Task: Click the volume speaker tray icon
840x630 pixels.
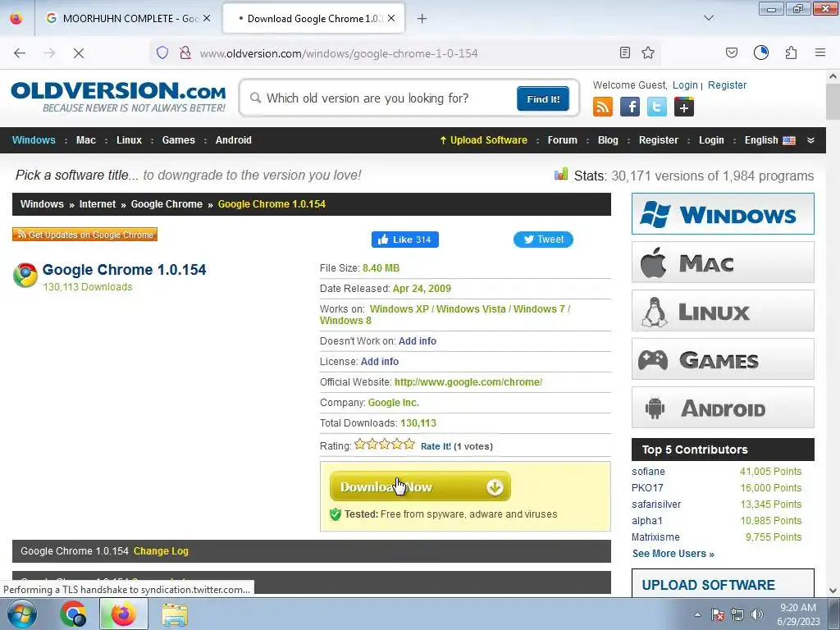Action: (756, 614)
